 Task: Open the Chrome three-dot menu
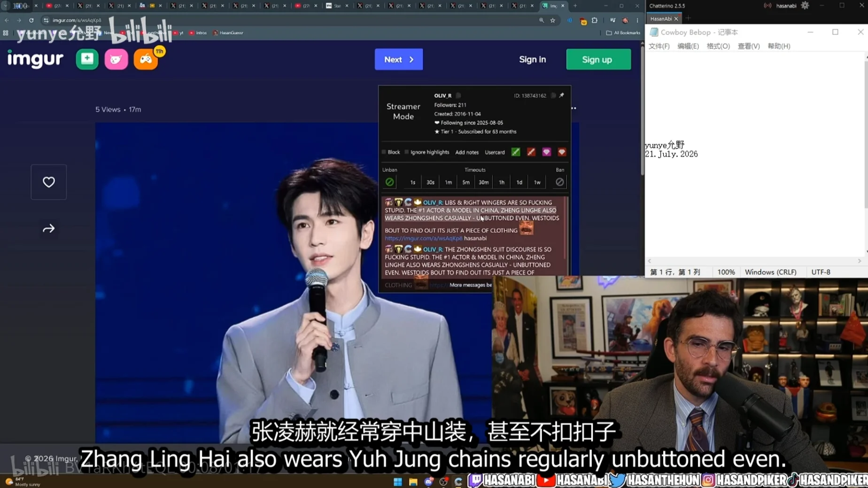pos(637,20)
